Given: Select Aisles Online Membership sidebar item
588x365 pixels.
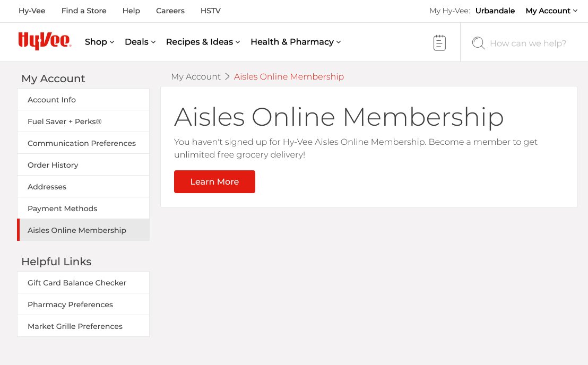Looking at the screenshot, I should 83,230.
